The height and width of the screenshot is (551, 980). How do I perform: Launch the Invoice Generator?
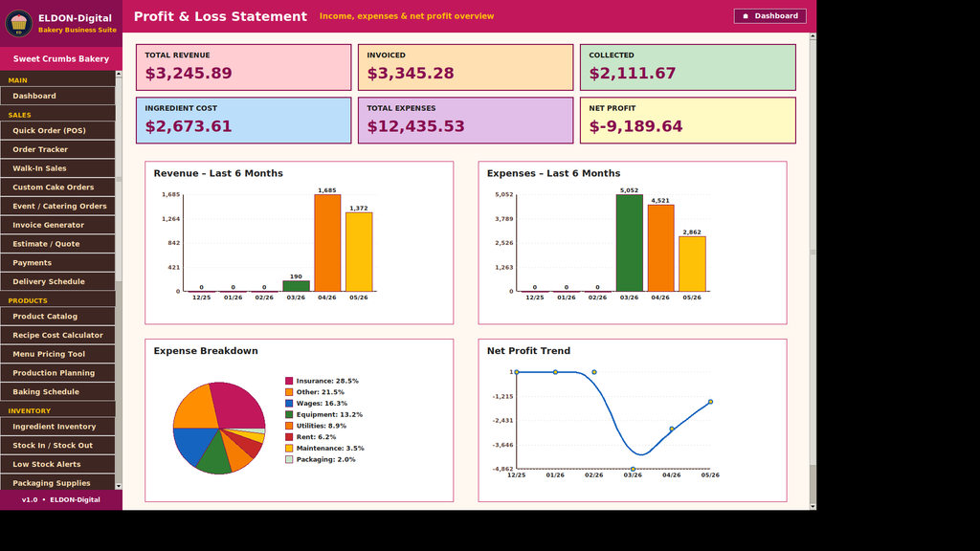(57, 225)
